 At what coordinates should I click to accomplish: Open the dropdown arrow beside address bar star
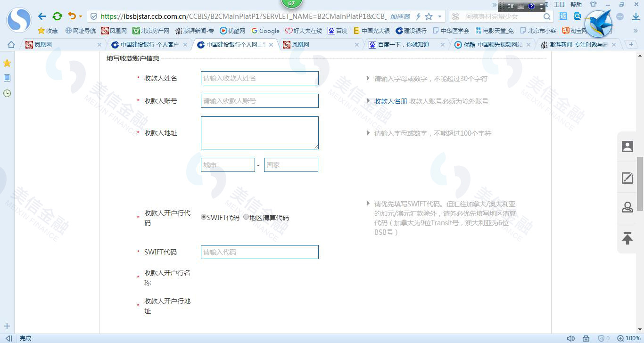[x=440, y=16]
